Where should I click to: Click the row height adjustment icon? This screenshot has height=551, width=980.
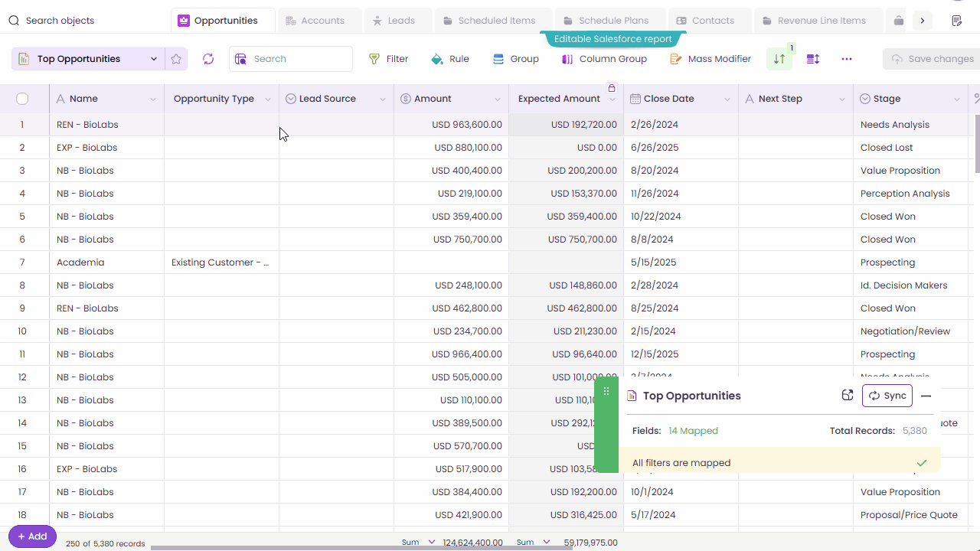812,58
